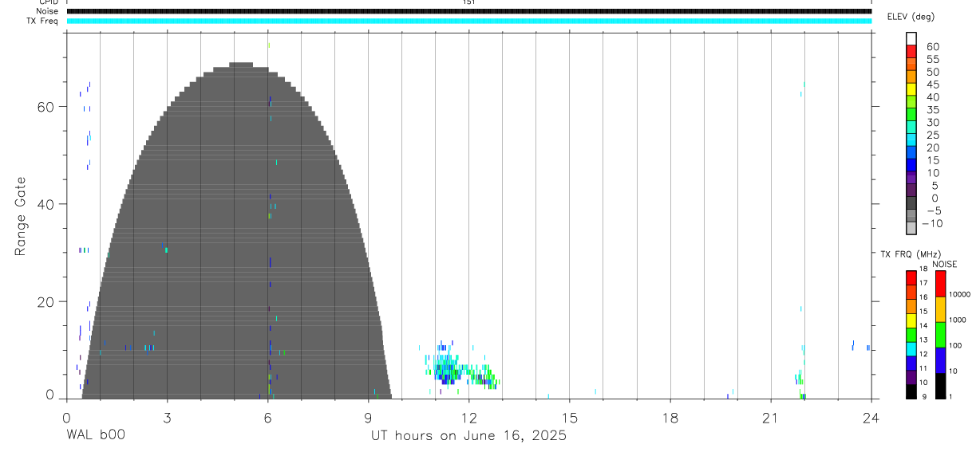Click the "-10" label on ELEV colorbar
The image size is (980, 452).
tap(931, 223)
